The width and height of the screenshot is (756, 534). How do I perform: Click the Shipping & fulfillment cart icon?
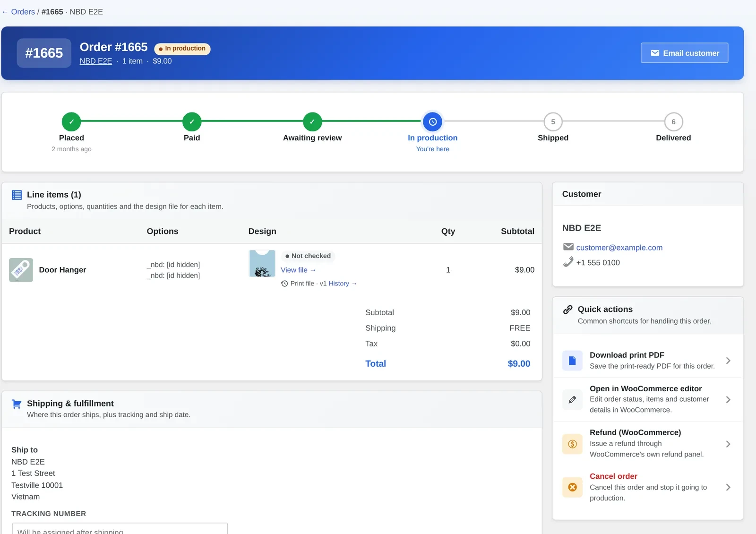point(17,404)
